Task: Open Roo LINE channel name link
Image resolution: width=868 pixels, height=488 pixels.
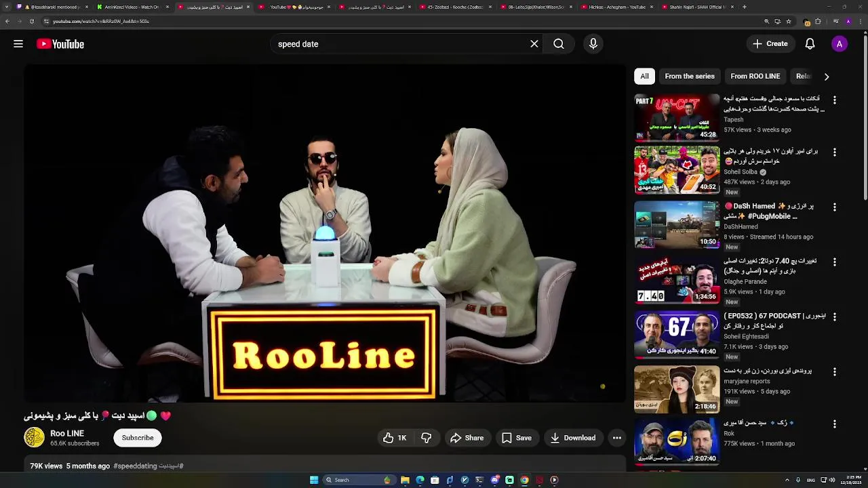Action: 67,434
